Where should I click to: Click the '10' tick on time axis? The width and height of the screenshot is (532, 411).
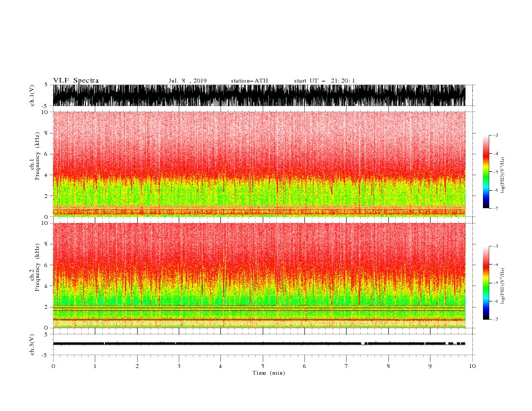(472, 366)
